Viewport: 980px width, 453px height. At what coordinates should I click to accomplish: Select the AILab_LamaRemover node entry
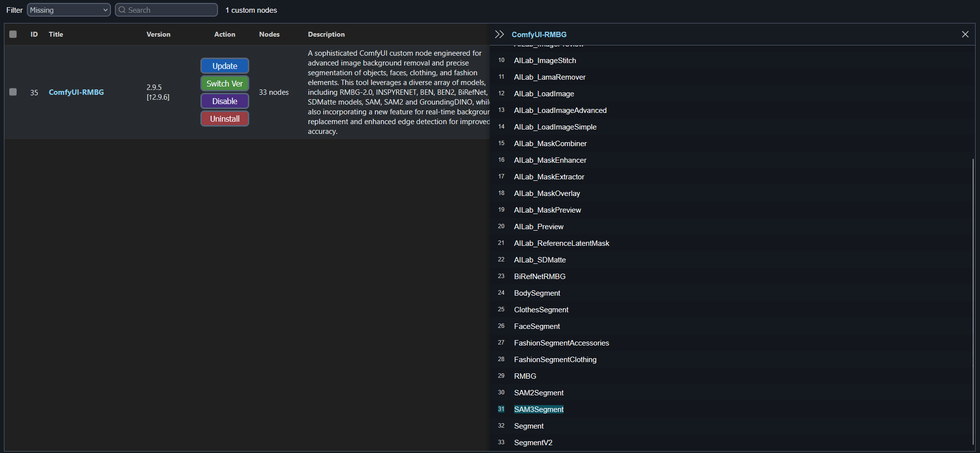pyautogui.click(x=549, y=77)
